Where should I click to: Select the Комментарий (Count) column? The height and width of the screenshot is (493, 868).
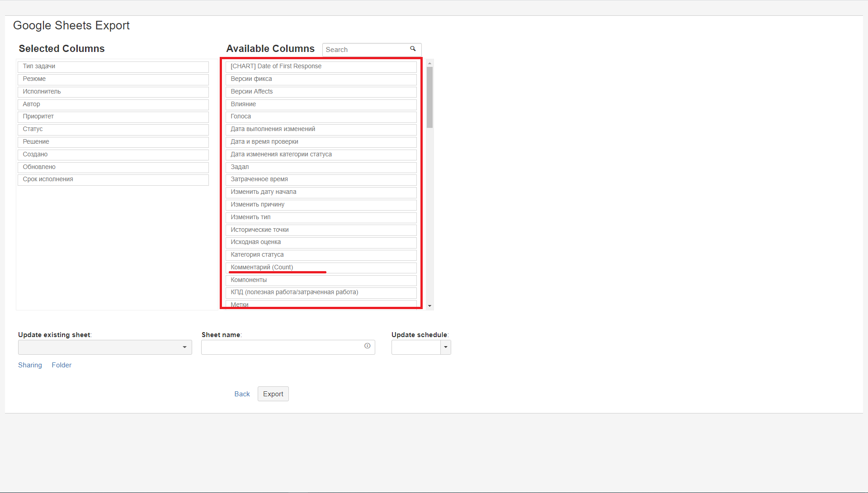(321, 268)
